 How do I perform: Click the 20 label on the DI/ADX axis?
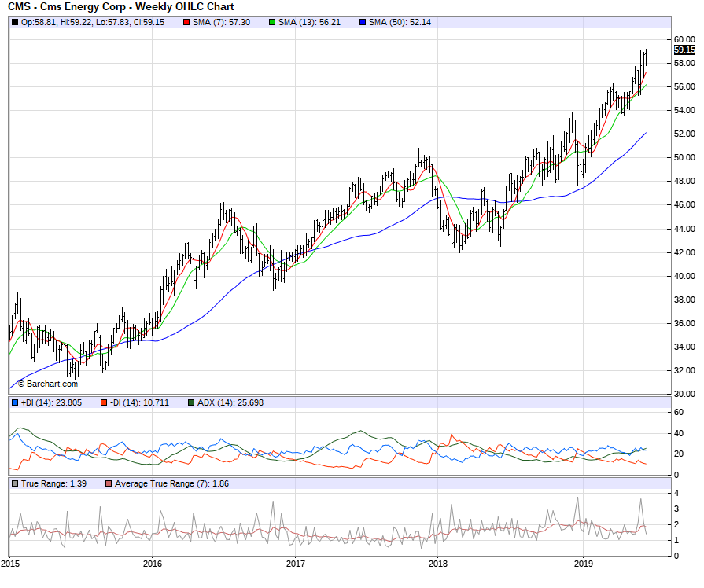678,454
